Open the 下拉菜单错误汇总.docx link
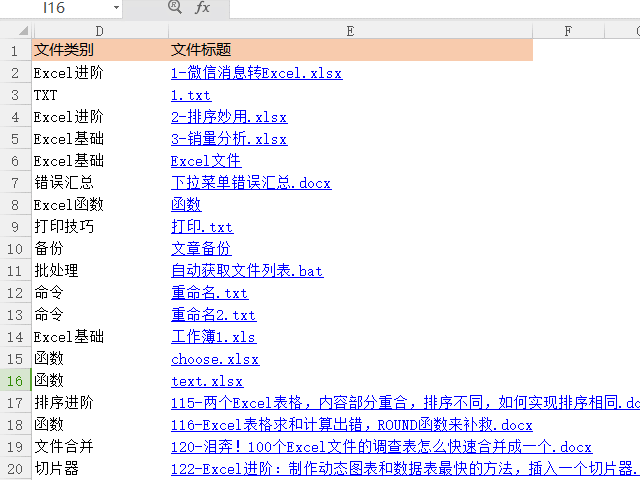Image resolution: width=640 pixels, height=480 pixels. pyautogui.click(x=250, y=183)
